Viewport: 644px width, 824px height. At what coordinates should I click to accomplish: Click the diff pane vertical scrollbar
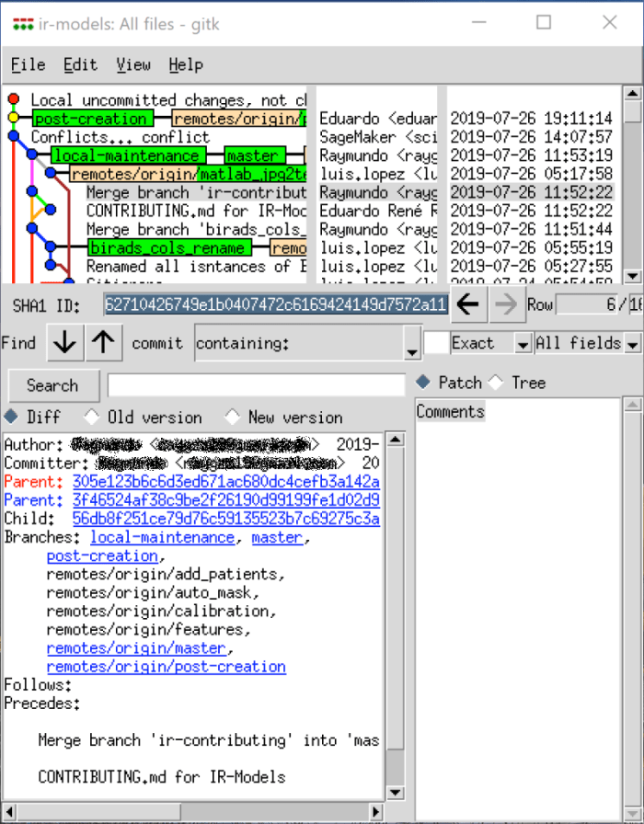click(x=394, y=598)
